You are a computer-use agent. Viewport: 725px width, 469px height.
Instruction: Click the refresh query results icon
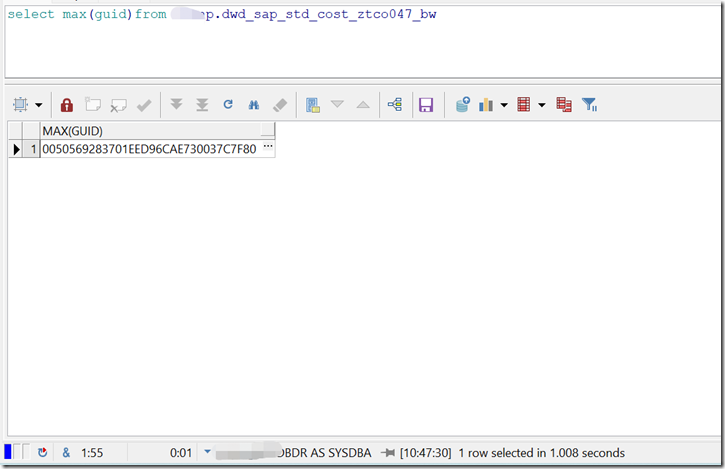(x=228, y=105)
